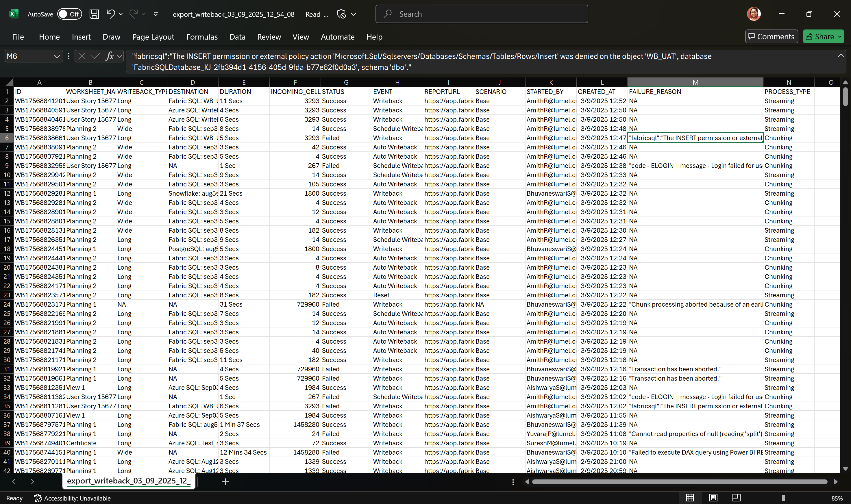Image resolution: width=851 pixels, height=504 pixels.
Task: Open the Formulas ribbon tab
Action: 202,37
